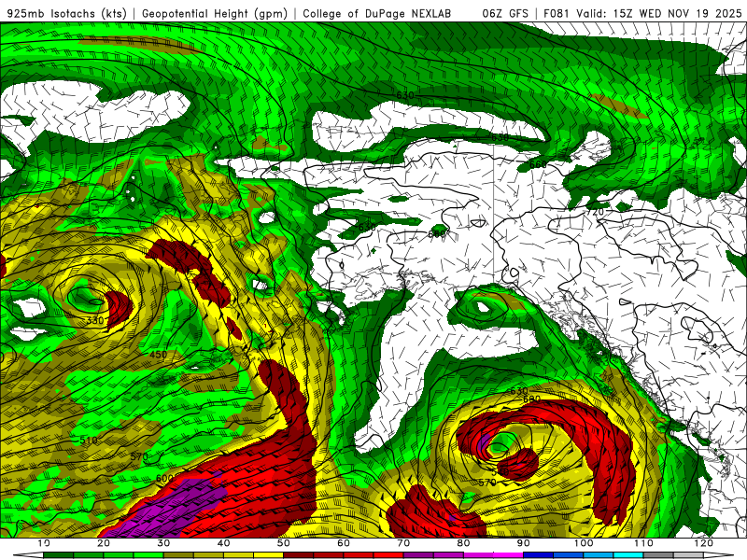
Task: Click the color scale label '60'
Action: point(344,543)
